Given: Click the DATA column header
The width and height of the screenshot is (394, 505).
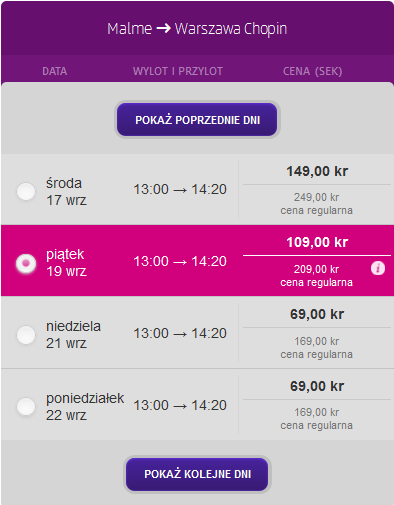Looking at the screenshot, I should point(55,71).
